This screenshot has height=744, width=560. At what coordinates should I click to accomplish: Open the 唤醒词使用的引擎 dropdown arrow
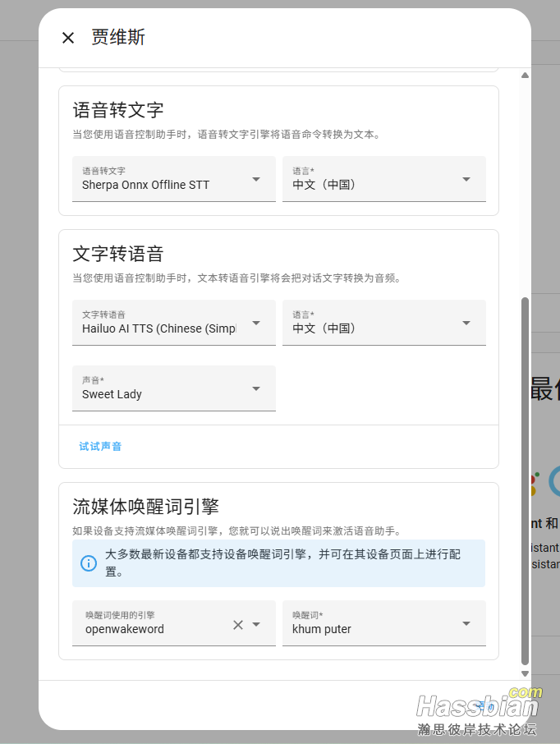(x=256, y=624)
